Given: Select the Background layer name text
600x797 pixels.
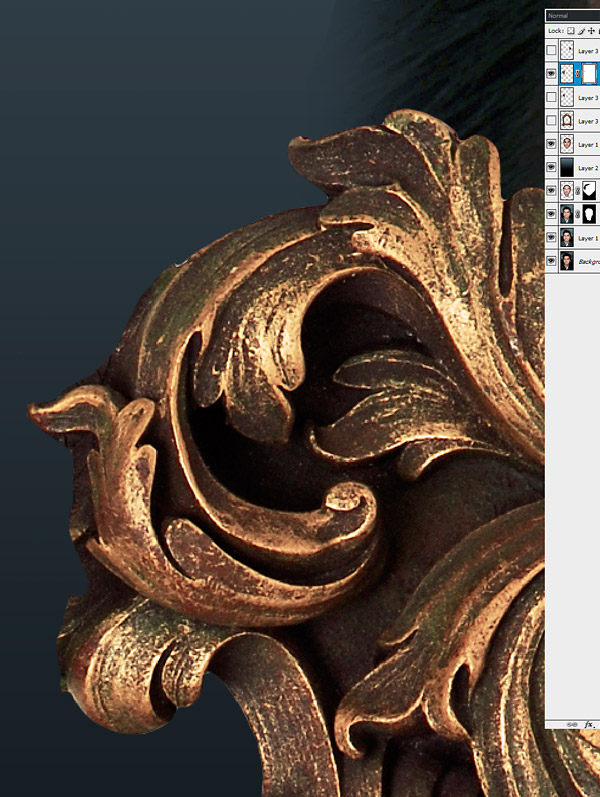Looking at the screenshot, I should coord(589,262).
